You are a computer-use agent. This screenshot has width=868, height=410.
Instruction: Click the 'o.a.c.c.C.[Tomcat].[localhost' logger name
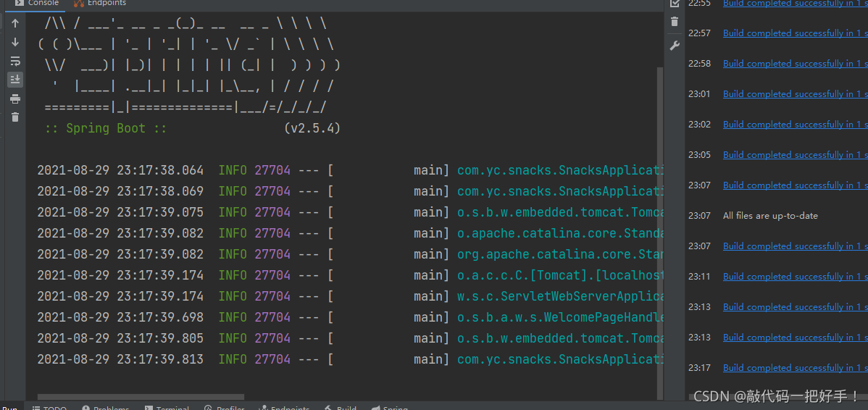(x=560, y=275)
